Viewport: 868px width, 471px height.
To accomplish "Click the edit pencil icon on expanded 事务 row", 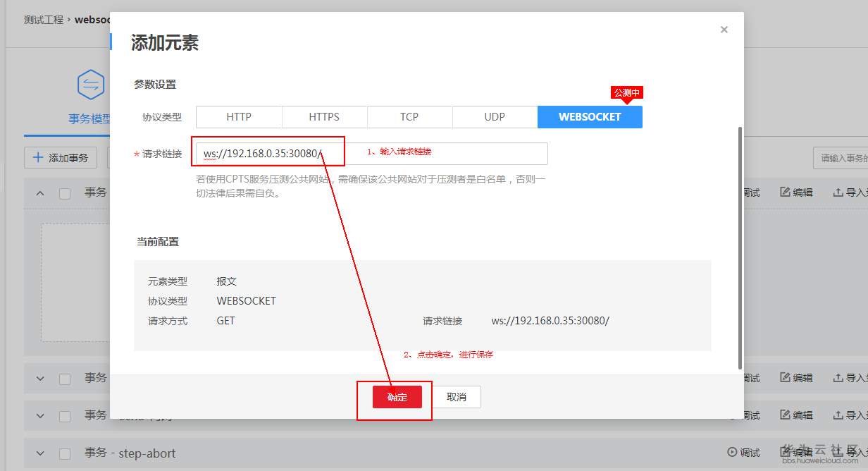I will [785, 192].
